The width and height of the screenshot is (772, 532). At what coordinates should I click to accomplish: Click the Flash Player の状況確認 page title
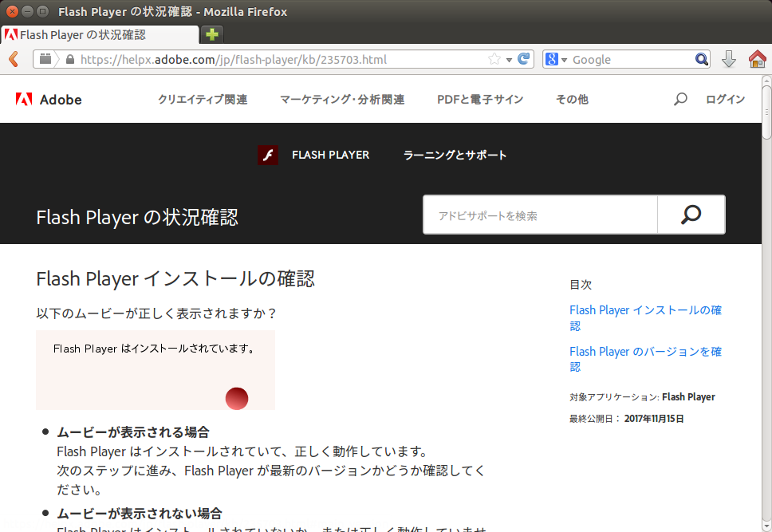[137, 217]
